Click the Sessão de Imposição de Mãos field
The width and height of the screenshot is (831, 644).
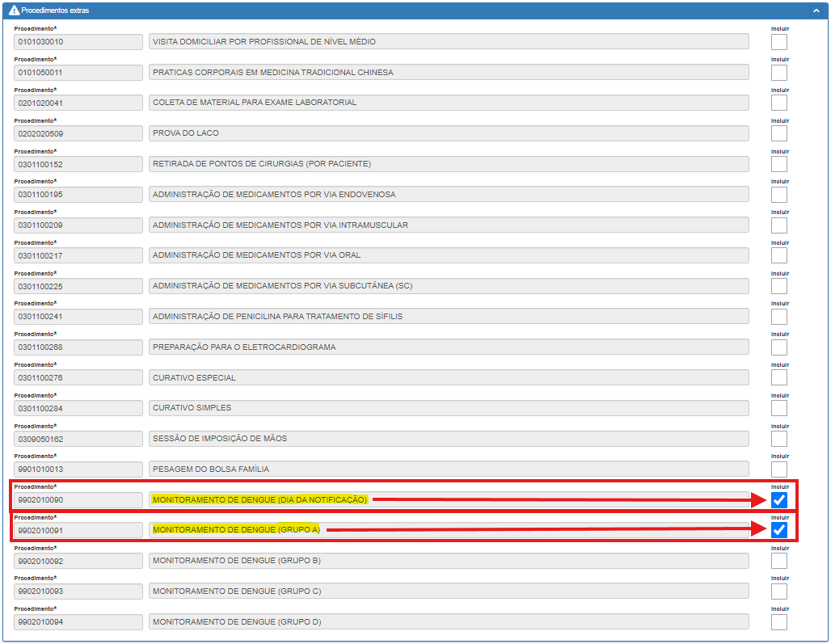pyautogui.click(x=449, y=439)
